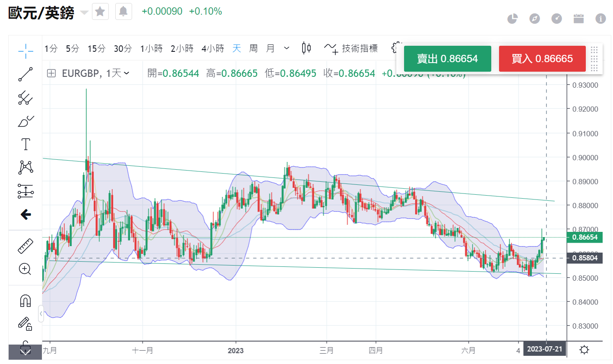Select the crosshair cursor tool
Screen dimensions: 613x364
pyautogui.click(x=25, y=51)
